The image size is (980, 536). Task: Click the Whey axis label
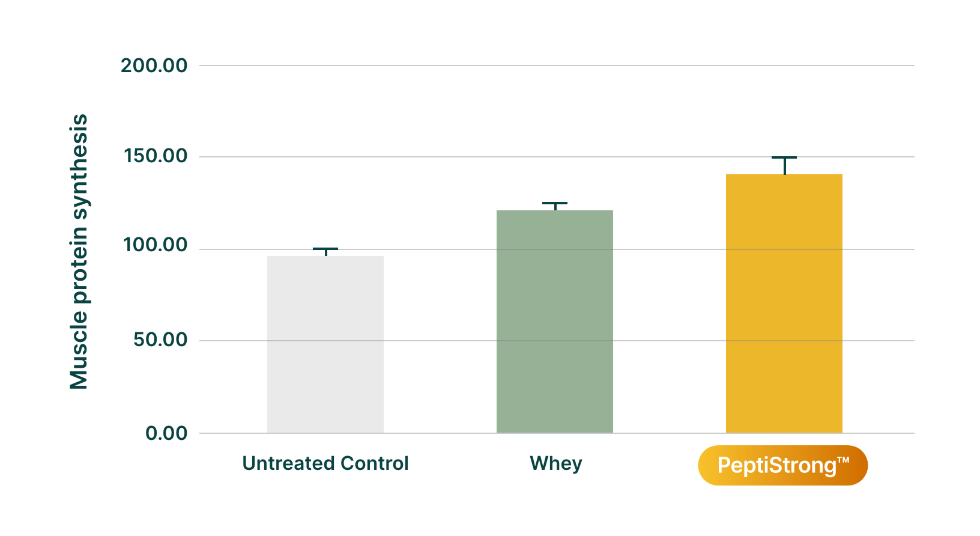[x=556, y=464]
